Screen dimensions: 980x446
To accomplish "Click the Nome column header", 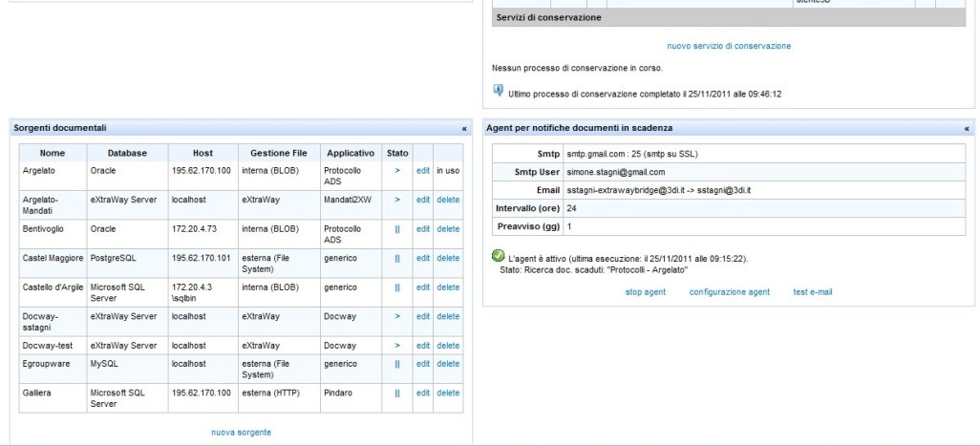I will tap(53, 153).
